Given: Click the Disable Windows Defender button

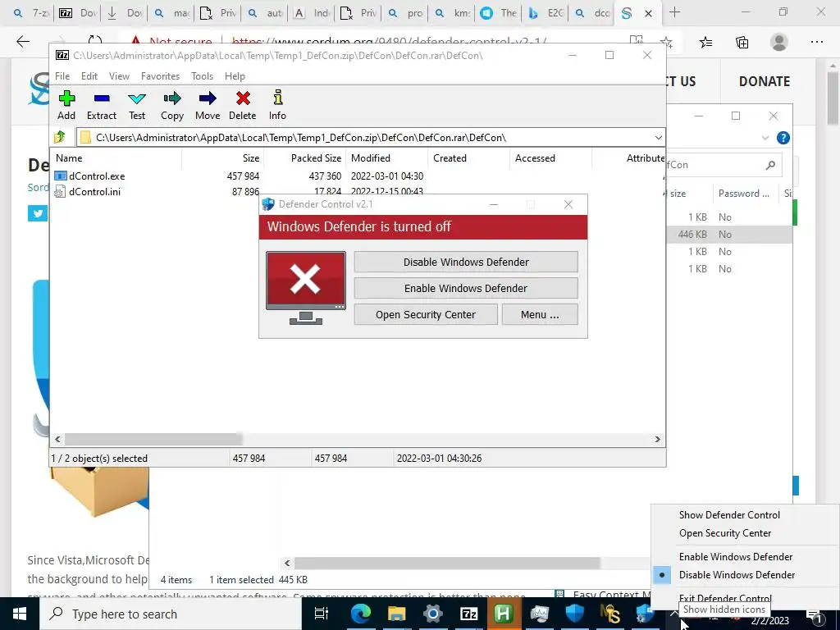Looking at the screenshot, I should coord(466,262).
